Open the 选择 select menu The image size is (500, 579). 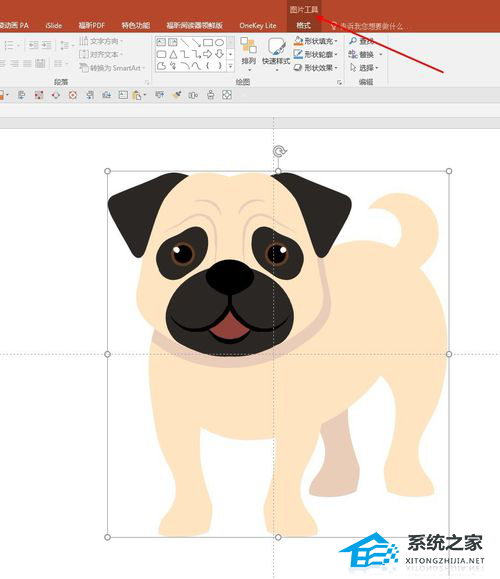[364, 68]
